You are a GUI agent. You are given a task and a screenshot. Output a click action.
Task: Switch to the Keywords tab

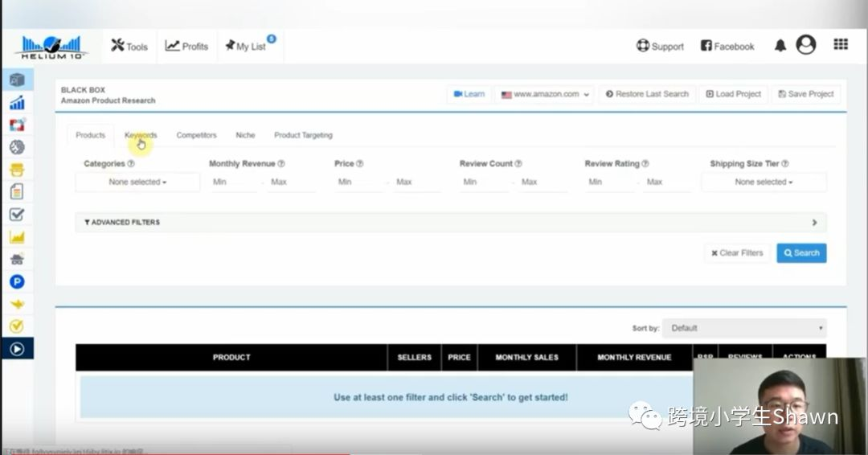tap(141, 135)
